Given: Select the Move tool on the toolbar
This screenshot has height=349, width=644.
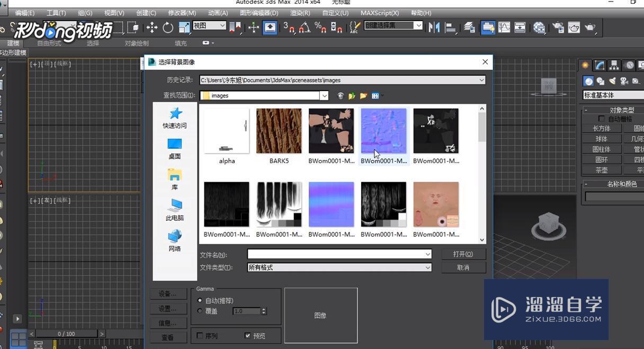Looking at the screenshot, I should (153, 27).
